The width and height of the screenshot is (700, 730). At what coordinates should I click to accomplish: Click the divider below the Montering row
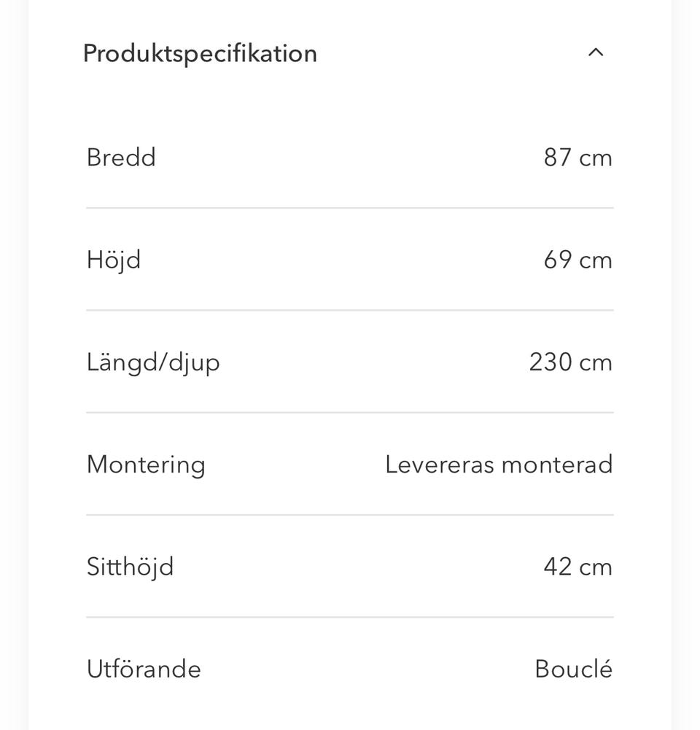pos(350,515)
